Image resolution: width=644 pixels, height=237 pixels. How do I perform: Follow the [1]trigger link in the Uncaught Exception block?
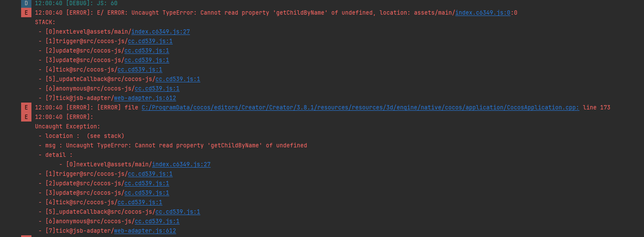[150, 174]
